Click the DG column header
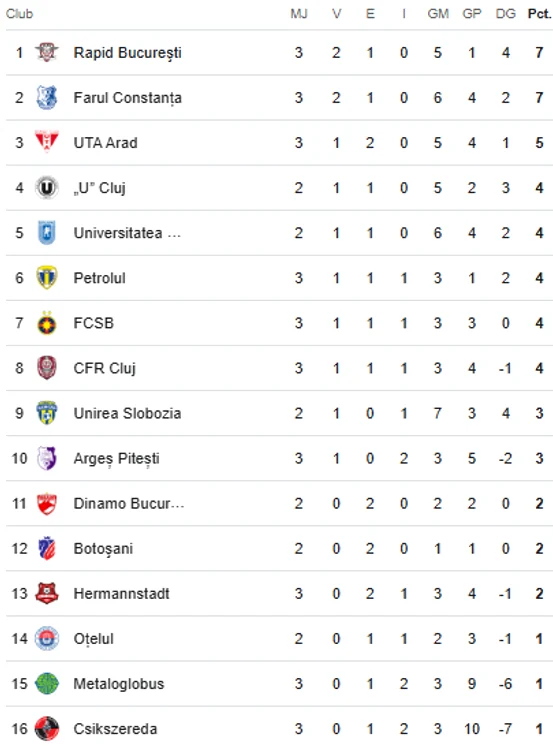553x750 pixels. [506, 14]
